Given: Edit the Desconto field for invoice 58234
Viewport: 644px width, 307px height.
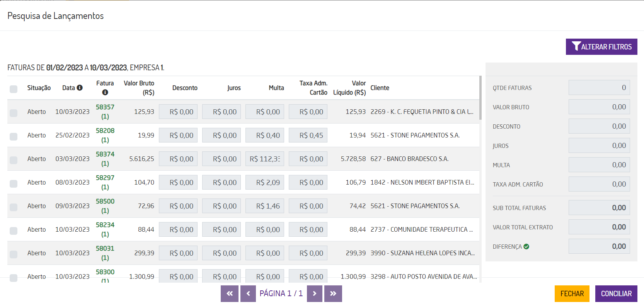Looking at the screenshot, I should 178,229.
